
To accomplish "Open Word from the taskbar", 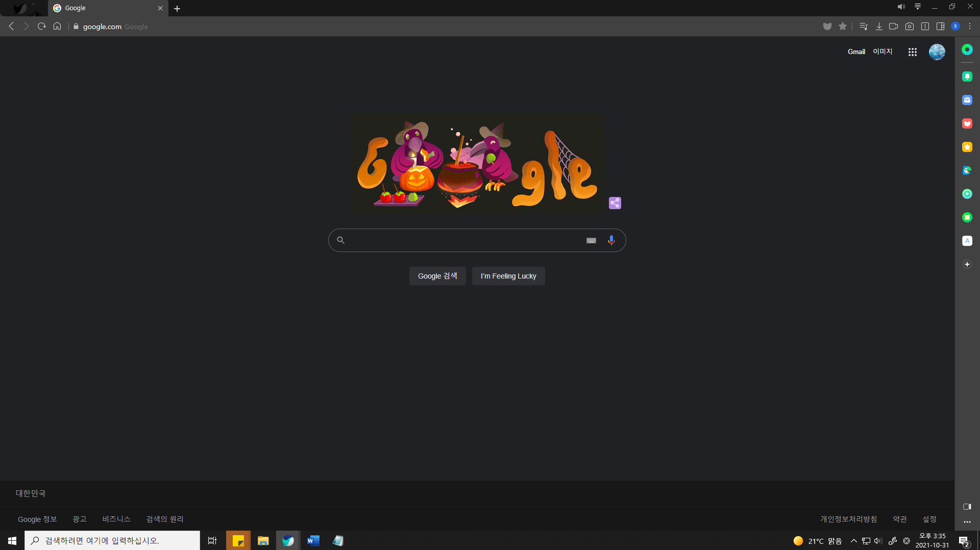I will pyautogui.click(x=313, y=540).
